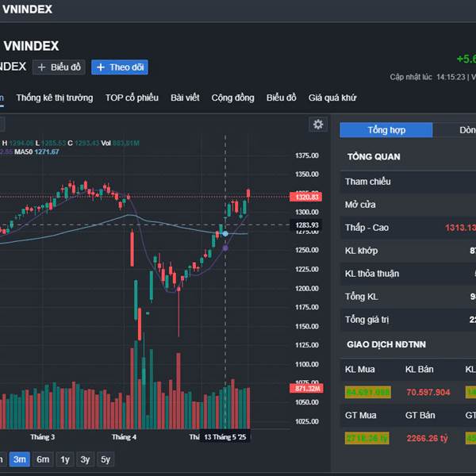Select the 'Tổng hợp' panel tab
The width and height of the screenshot is (476, 476).
point(386,130)
